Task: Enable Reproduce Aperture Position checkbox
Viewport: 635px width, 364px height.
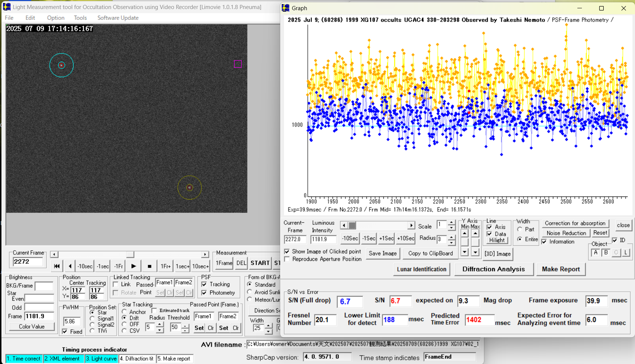Action: pos(287,259)
